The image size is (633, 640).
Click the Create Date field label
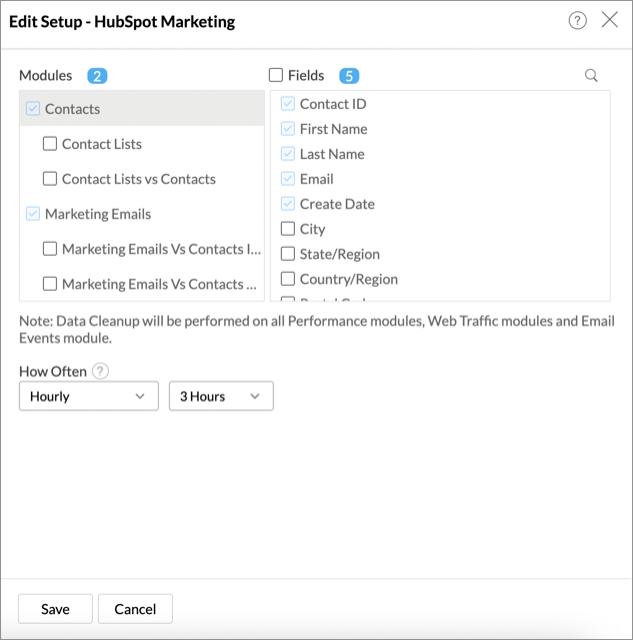pyautogui.click(x=337, y=204)
